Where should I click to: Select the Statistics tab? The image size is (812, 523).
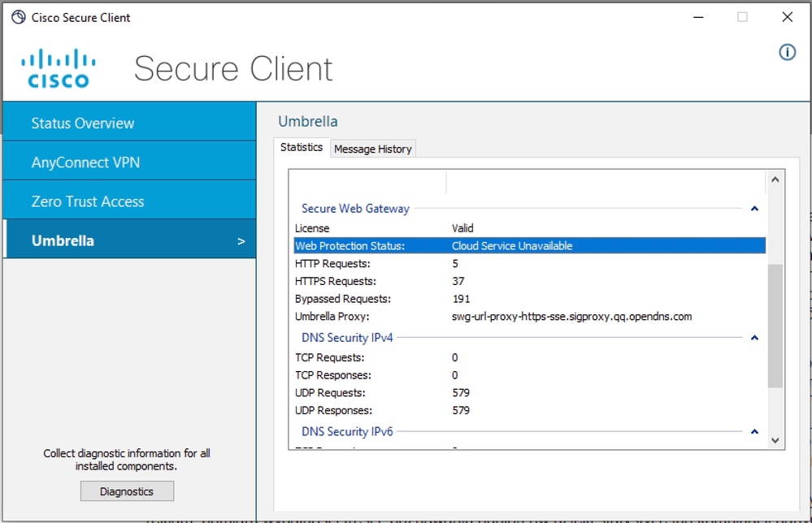click(x=302, y=148)
